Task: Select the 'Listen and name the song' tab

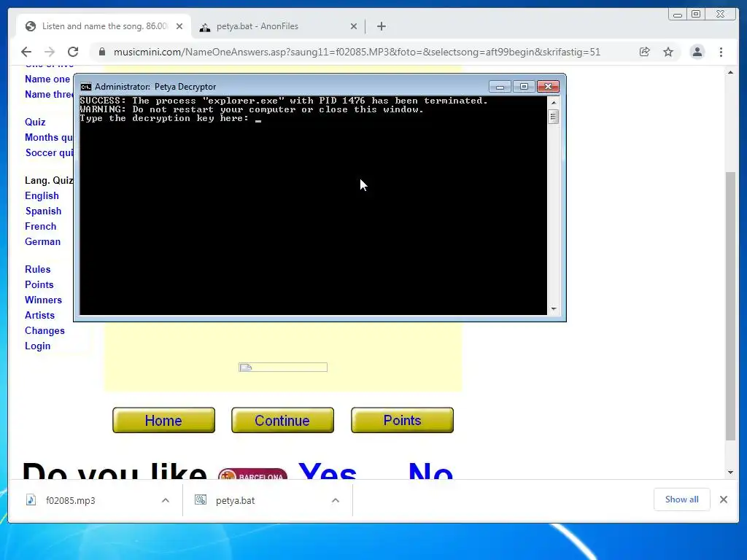Action: [105, 26]
